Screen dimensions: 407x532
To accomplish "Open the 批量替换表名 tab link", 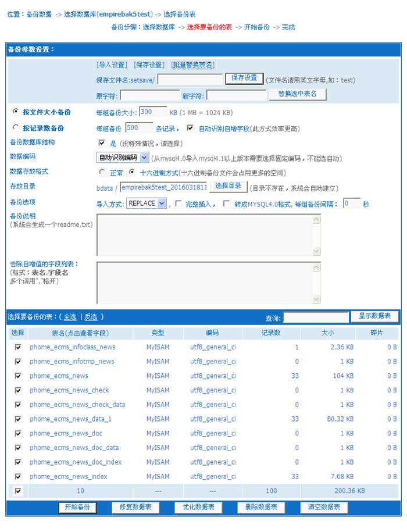I will click(192, 65).
